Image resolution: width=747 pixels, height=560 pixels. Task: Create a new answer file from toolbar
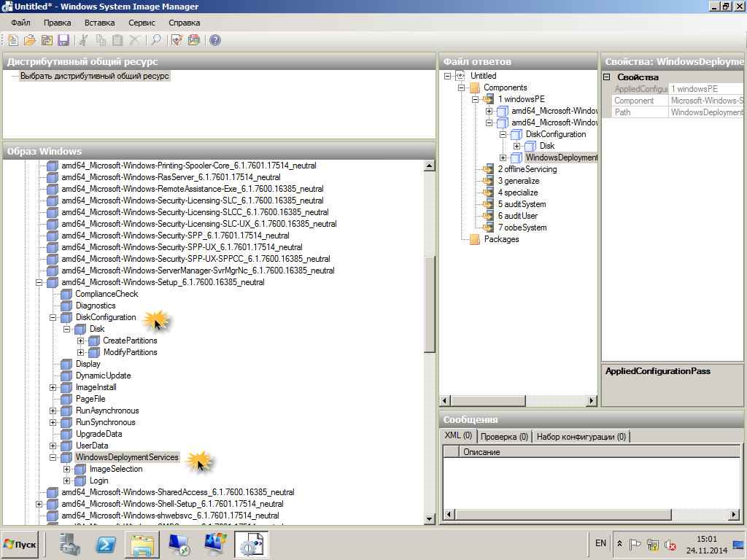13,41
